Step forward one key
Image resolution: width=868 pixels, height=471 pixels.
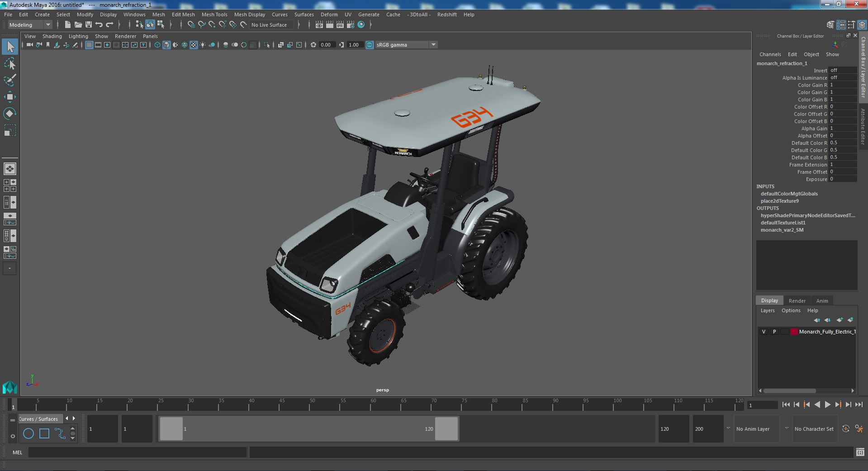(x=838, y=405)
